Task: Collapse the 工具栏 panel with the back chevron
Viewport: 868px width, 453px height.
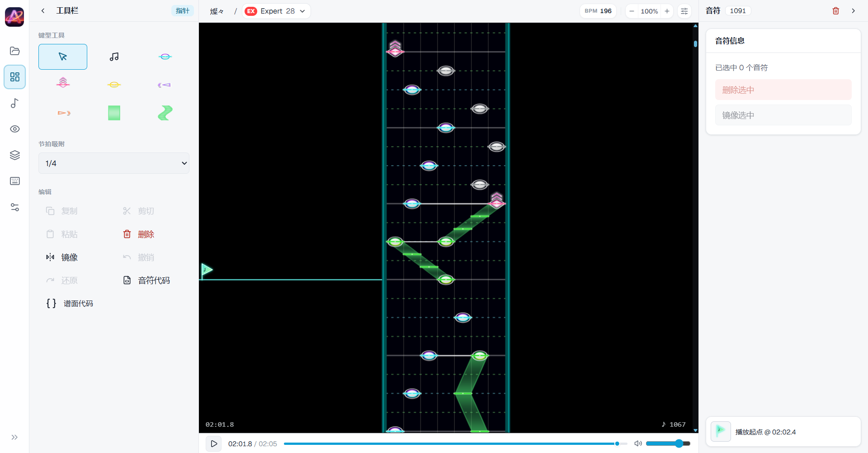Action: pos(43,11)
